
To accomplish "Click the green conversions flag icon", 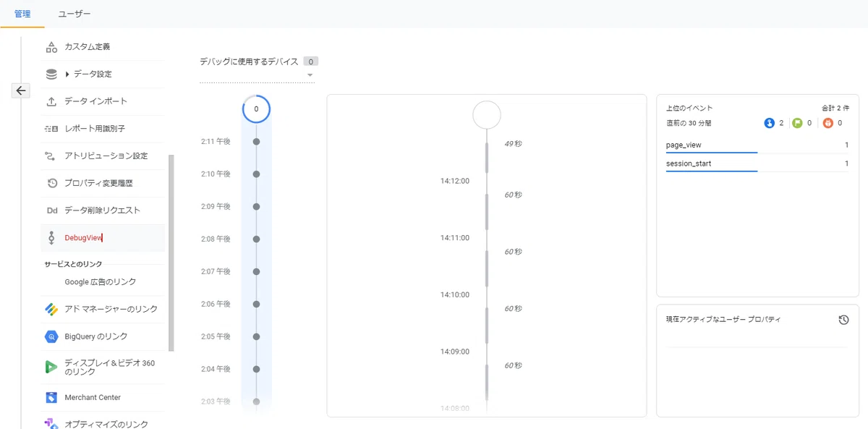I will (796, 123).
